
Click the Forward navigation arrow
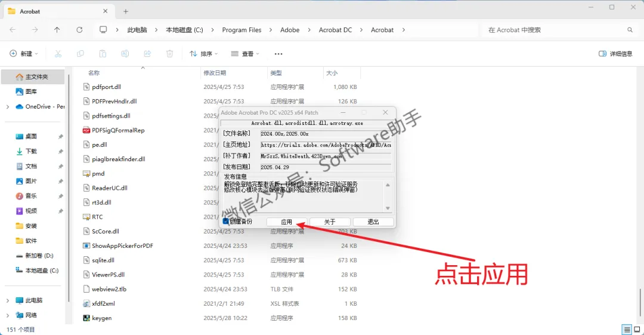click(35, 30)
